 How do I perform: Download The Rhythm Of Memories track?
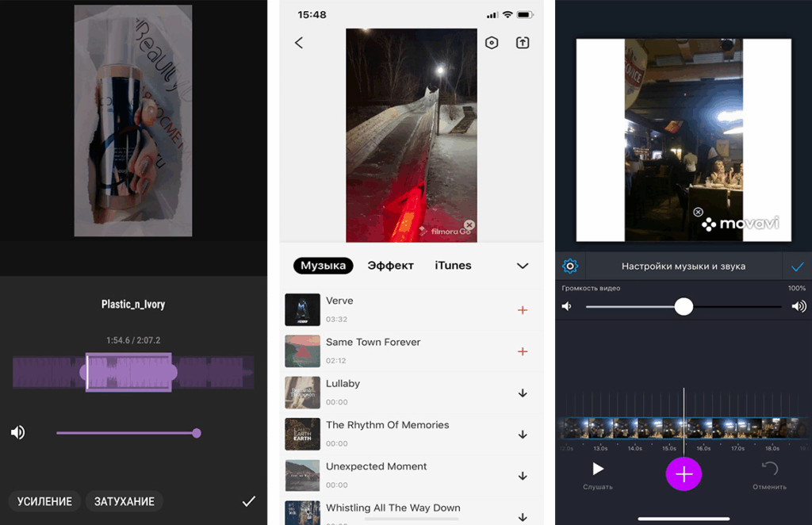coord(523,435)
